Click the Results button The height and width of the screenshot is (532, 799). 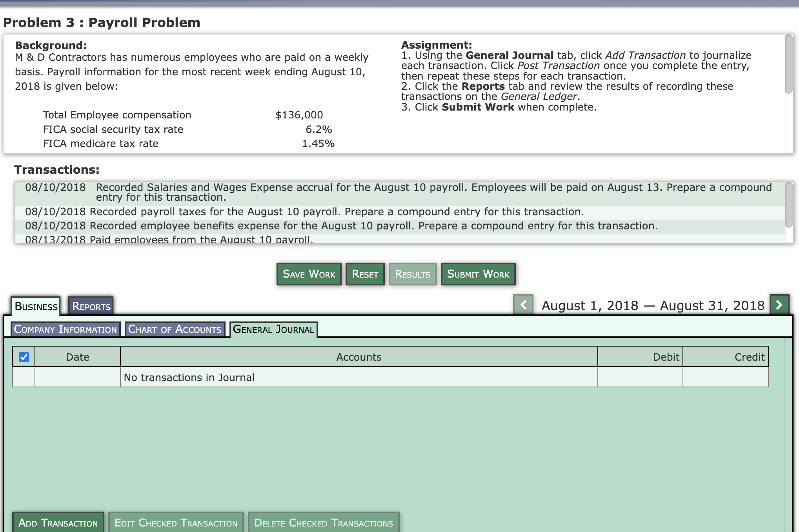[x=413, y=274]
